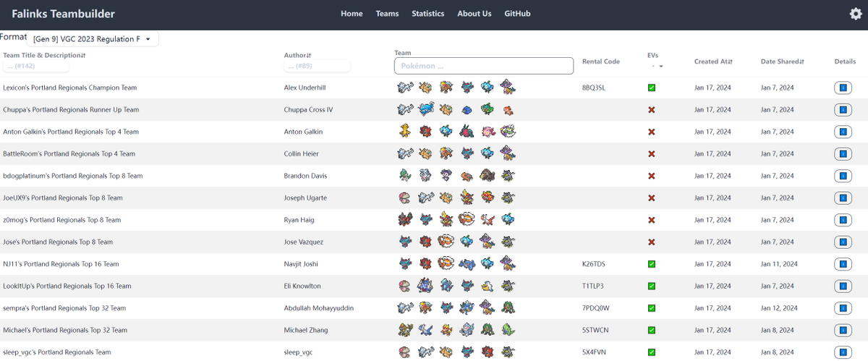Image resolution: width=868 pixels, height=361 pixels.
Task: Click first Pokémon sprite in JoeUX9's team
Action: pos(405,198)
